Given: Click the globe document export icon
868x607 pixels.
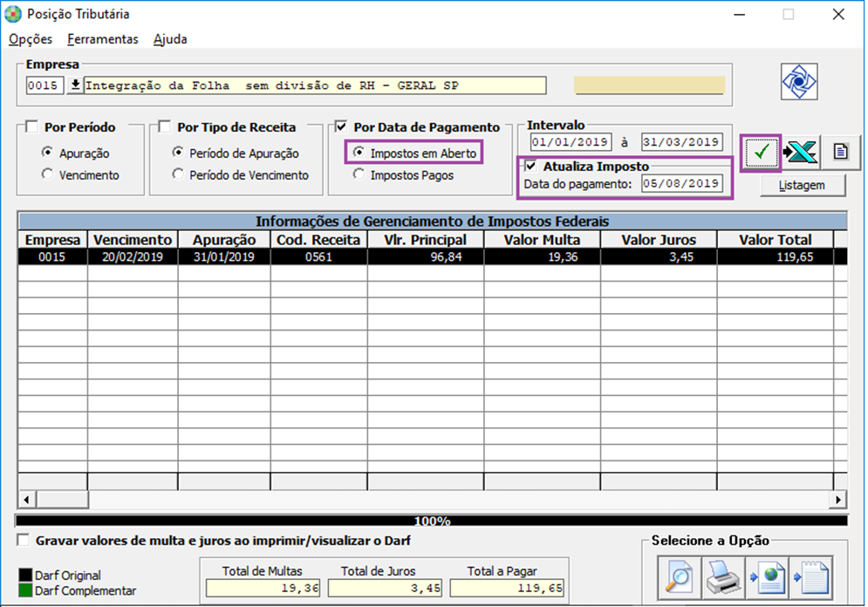Looking at the screenshot, I should click(x=768, y=577).
